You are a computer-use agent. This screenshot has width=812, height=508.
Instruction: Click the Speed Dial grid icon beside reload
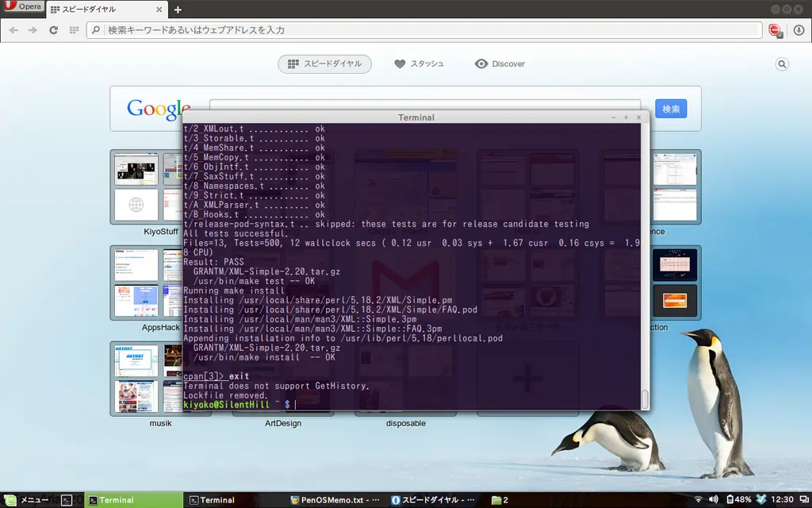click(x=74, y=30)
